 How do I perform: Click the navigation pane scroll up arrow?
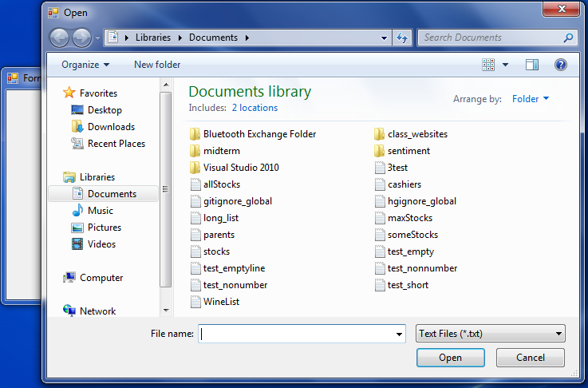click(166, 85)
